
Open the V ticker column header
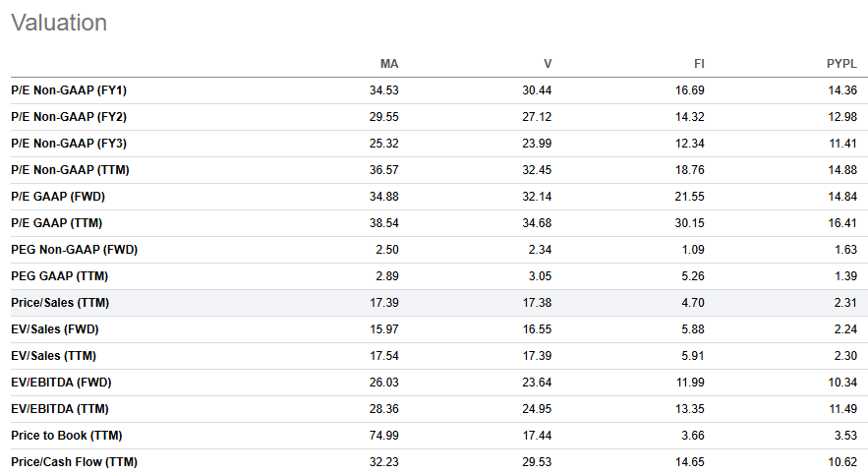[548, 64]
